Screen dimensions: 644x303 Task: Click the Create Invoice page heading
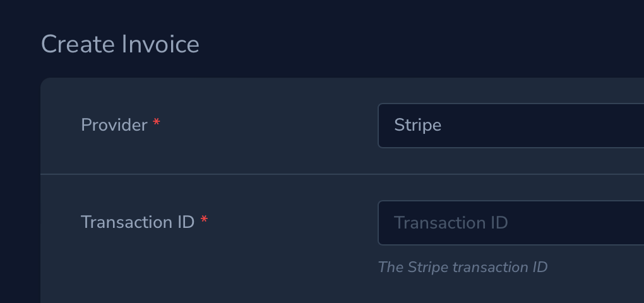click(x=120, y=44)
